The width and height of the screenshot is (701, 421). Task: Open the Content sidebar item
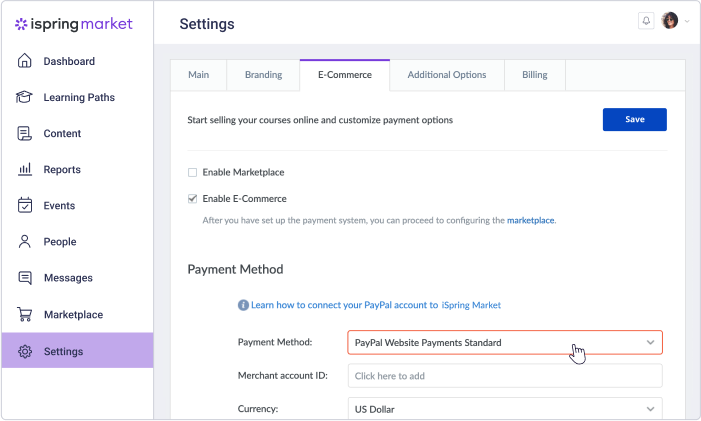(x=78, y=134)
